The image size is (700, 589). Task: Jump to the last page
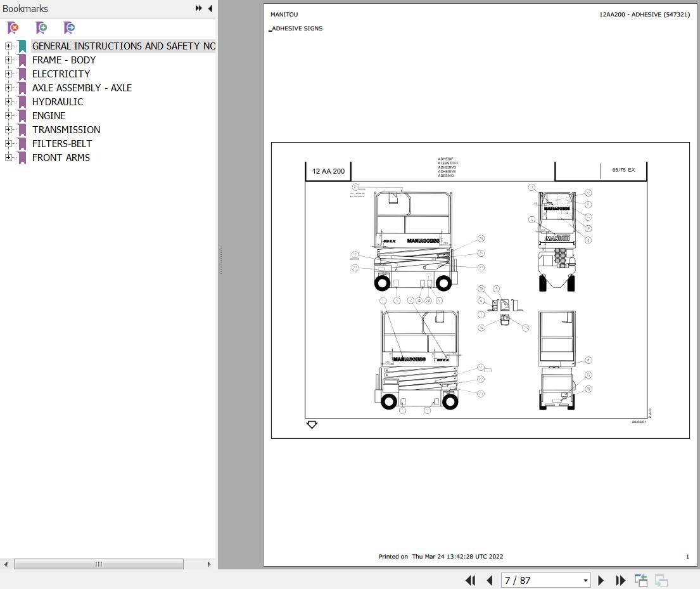click(x=621, y=581)
